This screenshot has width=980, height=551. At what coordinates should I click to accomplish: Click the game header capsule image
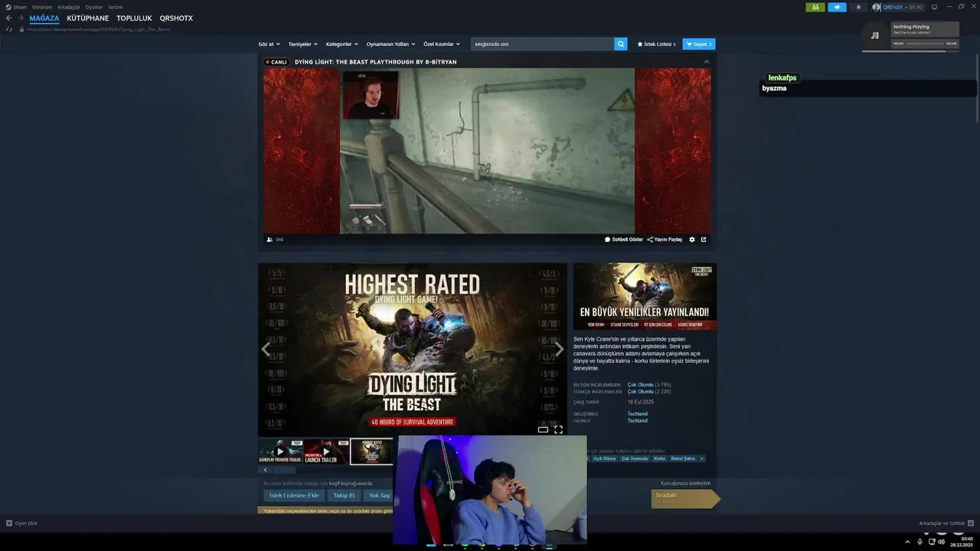[645, 297]
